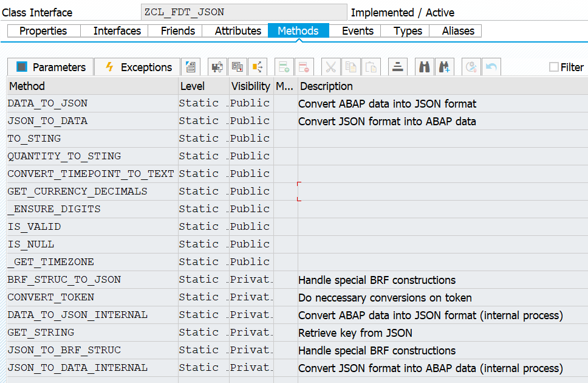
Task: Click the Undo arrow icon
Action: 491,67
